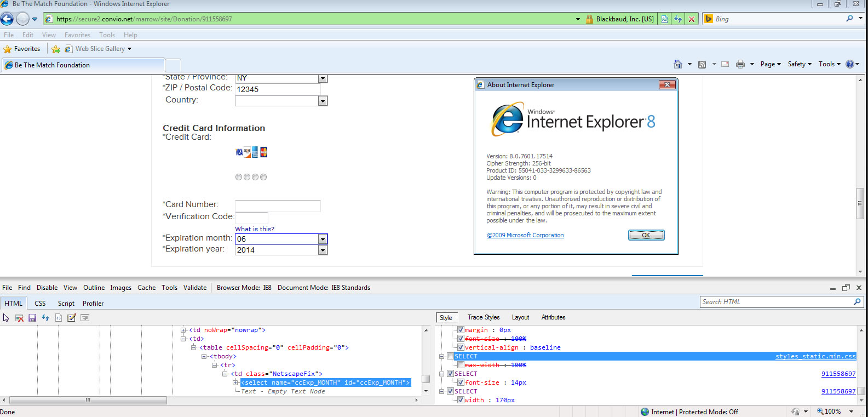868x417 pixels.
Task: Switch to the Script tab
Action: 66,304
